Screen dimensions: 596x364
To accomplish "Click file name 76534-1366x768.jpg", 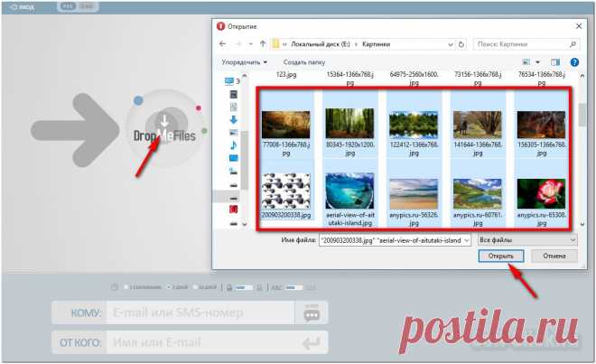I will [542, 79].
